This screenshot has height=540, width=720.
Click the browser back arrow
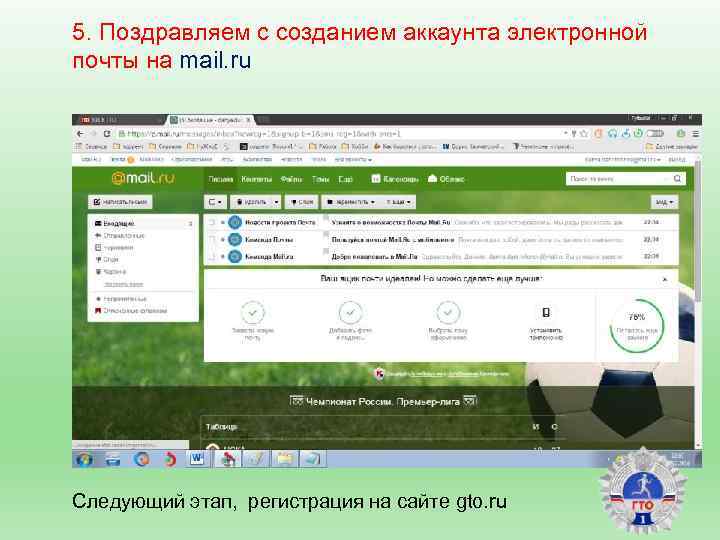pos(81,134)
